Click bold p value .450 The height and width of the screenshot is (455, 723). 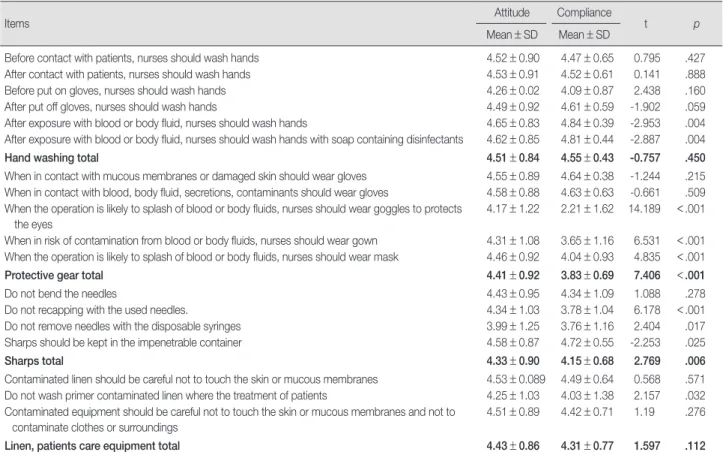695,158
